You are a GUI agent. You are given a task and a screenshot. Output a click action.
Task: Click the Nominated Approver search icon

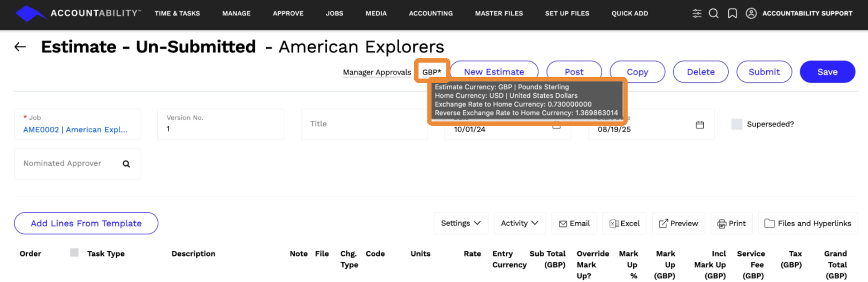pyautogui.click(x=126, y=164)
